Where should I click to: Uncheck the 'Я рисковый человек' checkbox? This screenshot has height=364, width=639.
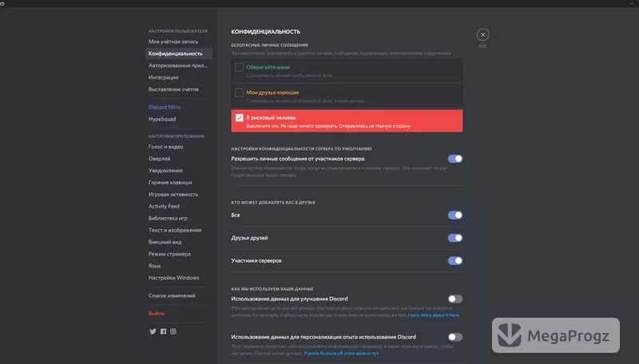(x=239, y=117)
